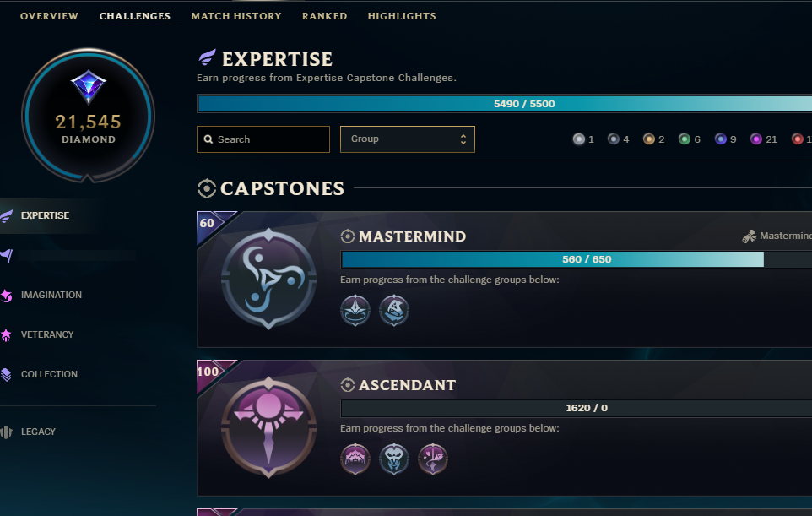Switch to Match History tab

pos(236,16)
